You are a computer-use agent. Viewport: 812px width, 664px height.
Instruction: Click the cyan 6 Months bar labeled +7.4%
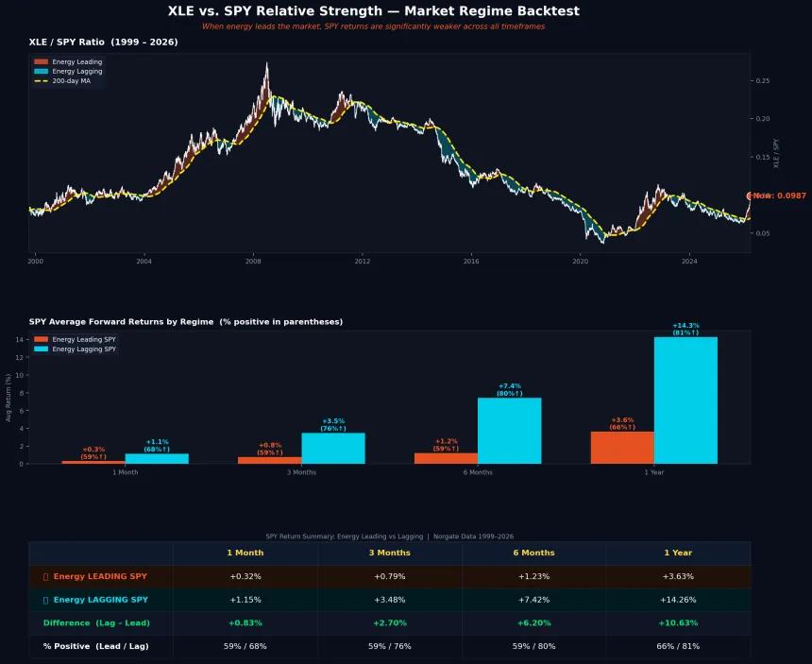pyautogui.click(x=510, y=431)
